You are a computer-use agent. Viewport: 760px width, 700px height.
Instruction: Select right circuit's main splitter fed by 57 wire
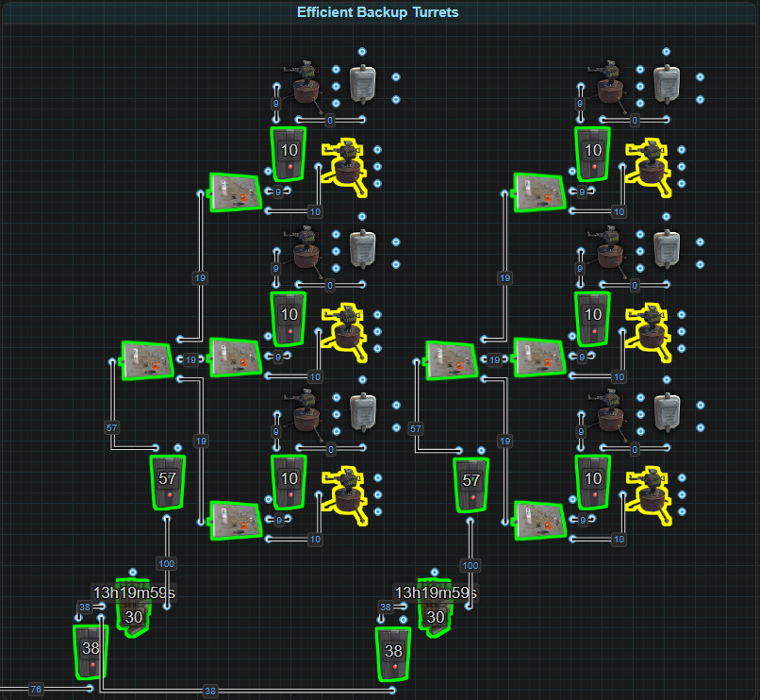point(452,360)
